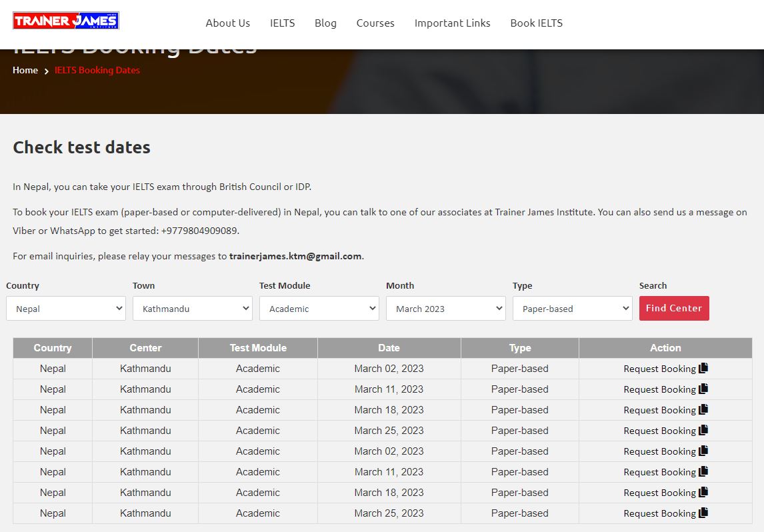764x532 pixels.
Task: Go to Blog in the navigation bar
Action: coord(325,23)
